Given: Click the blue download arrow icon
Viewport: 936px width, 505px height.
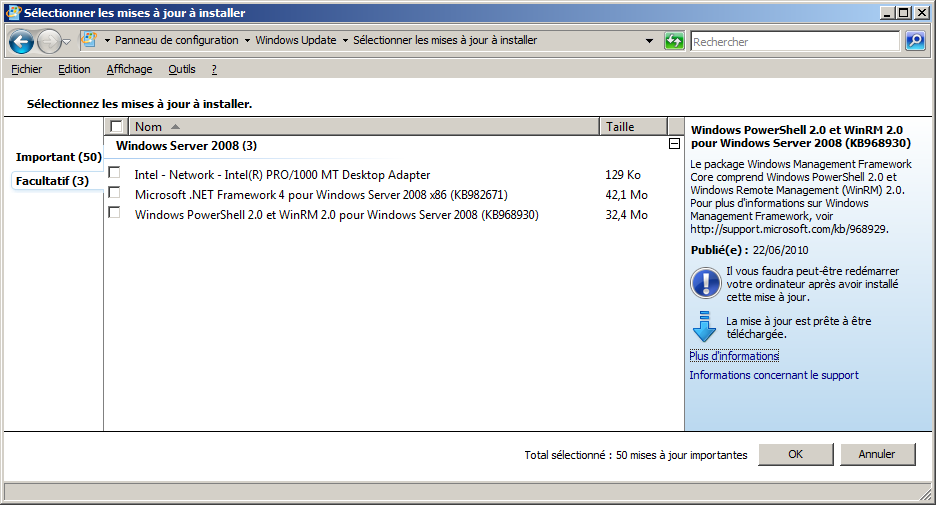Looking at the screenshot, I should tap(705, 327).
